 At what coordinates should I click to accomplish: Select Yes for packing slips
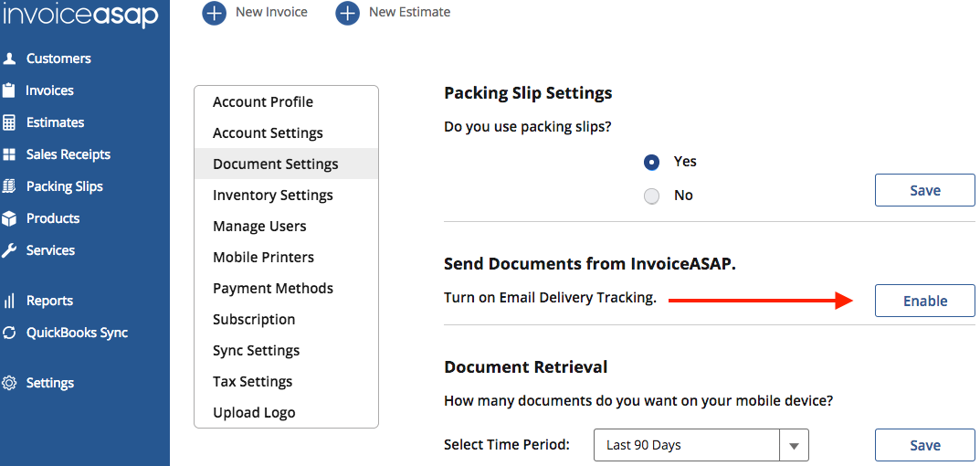click(x=651, y=162)
